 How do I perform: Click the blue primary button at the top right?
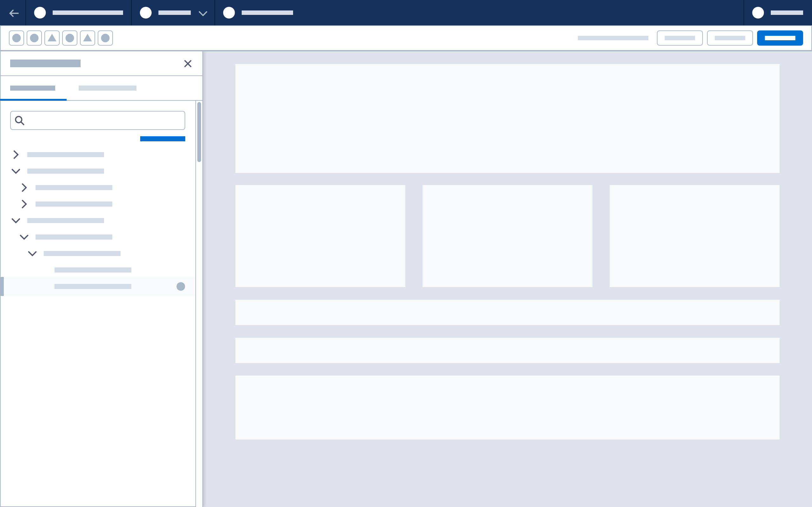(x=780, y=38)
